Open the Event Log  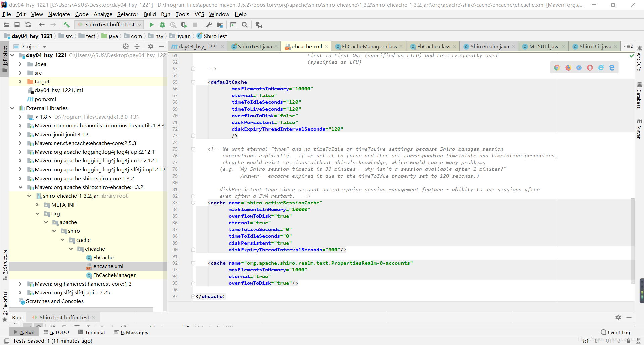click(615, 332)
